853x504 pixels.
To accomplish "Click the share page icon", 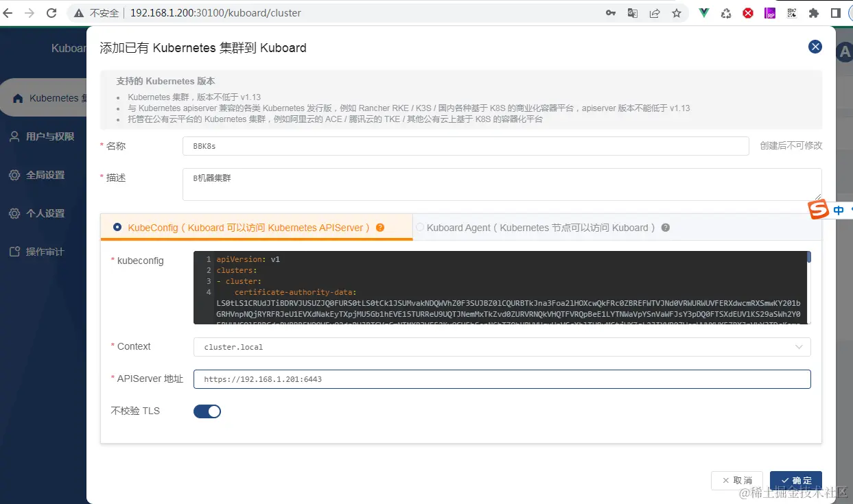I will click(655, 13).
